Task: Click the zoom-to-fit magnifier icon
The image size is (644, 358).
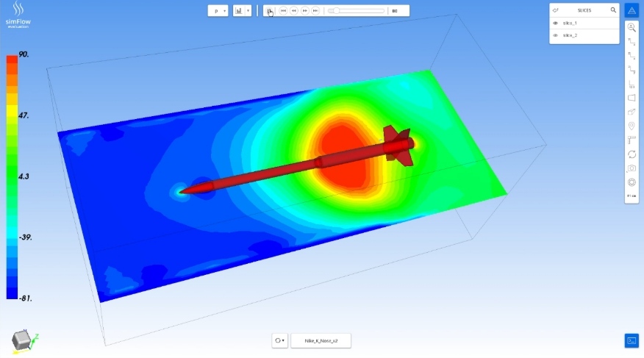Action: tap(632, 27)
